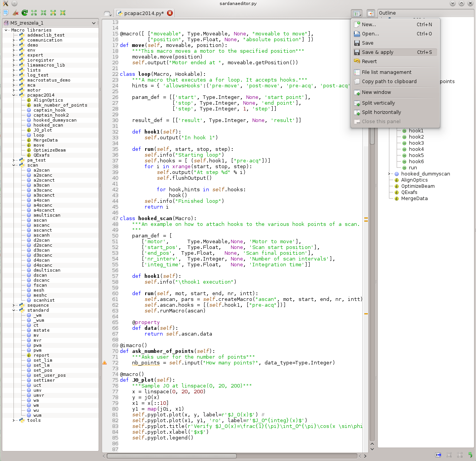Click the refresh macro libraries icon
This screenshot has width=476, height=461.
tap(25, 13)
